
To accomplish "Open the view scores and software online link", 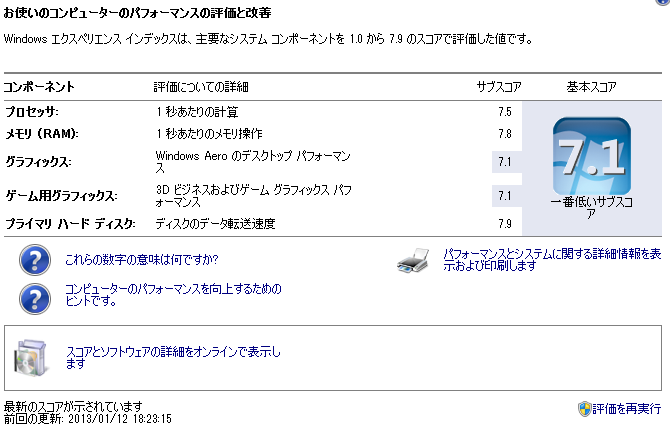I will tap(173, 358).
